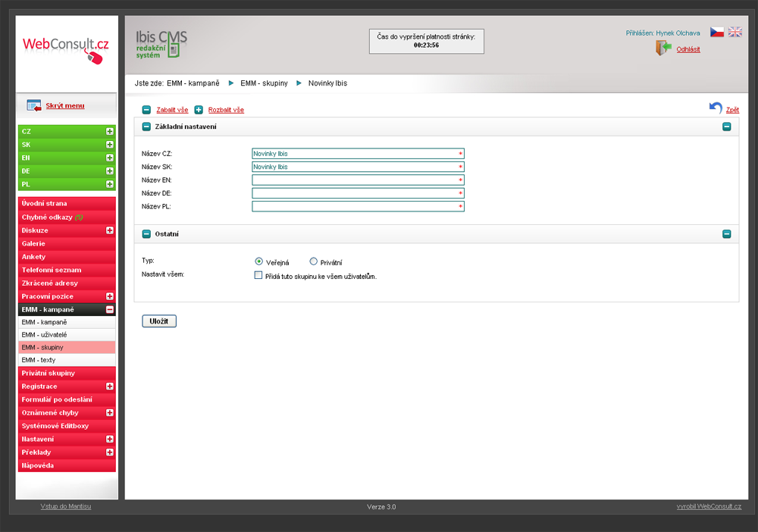Select EMM - skupiny submenu entry

67,347
